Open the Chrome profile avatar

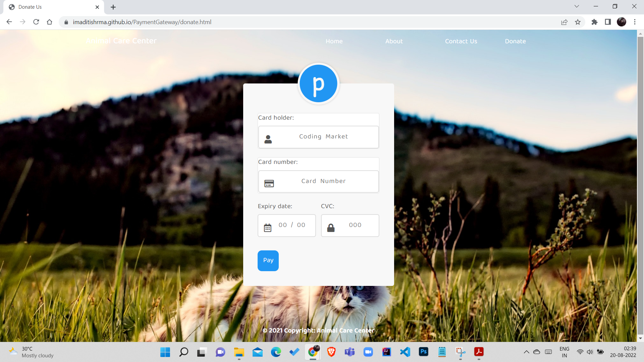(622, 22)
